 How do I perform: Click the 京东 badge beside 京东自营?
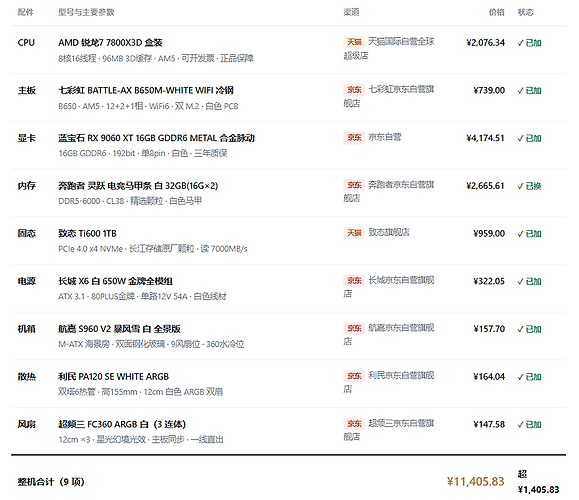pos(354,137)
